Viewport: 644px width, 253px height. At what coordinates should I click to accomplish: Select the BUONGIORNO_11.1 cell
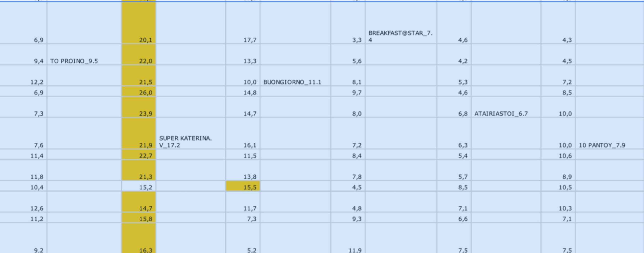point(295,76)
